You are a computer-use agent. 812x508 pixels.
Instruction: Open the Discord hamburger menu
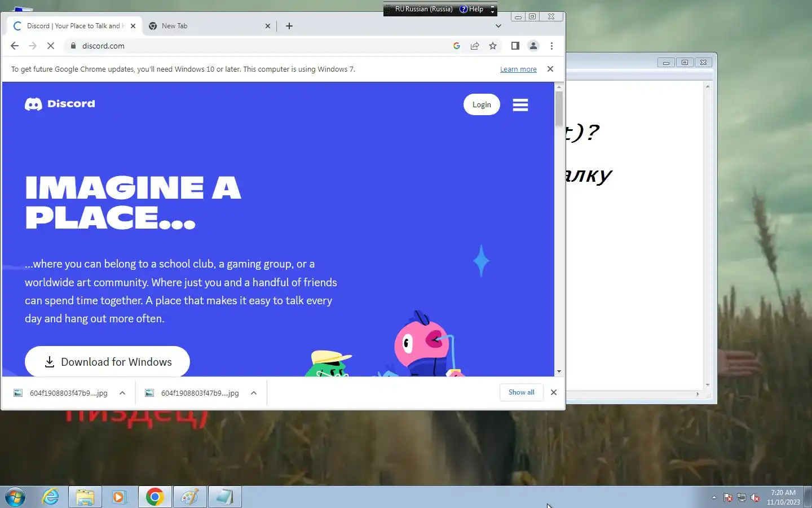520,105
